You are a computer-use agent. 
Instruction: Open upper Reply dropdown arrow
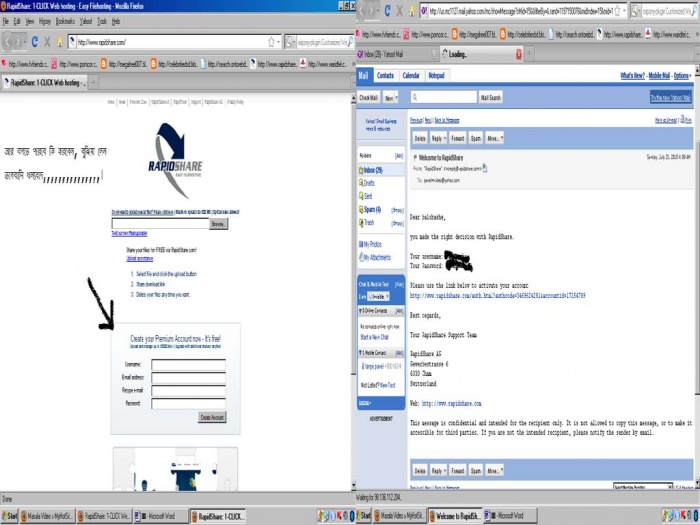[x=444, y=138]
